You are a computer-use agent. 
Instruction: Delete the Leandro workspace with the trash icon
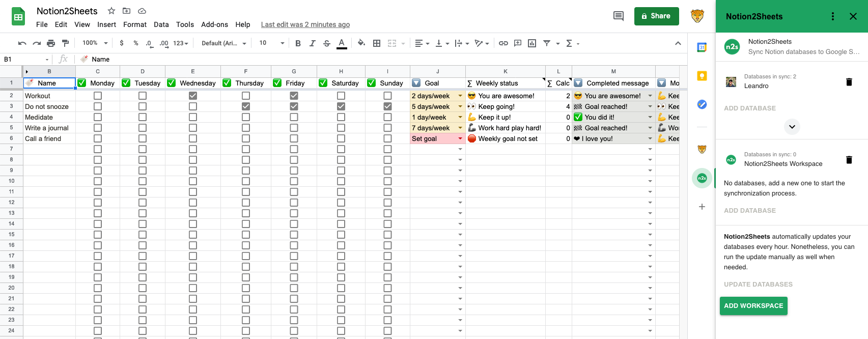click(x=849, y=81)
